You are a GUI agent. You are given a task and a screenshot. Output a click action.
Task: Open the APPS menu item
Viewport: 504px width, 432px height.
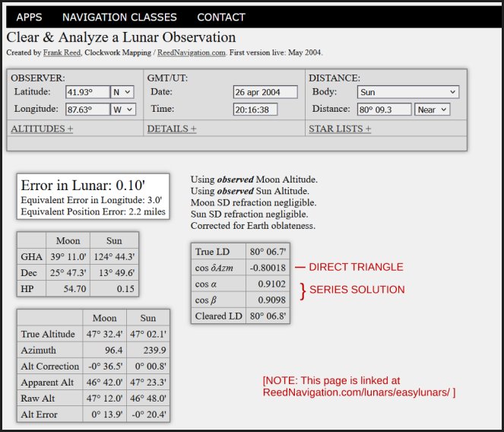click(x=30, y=17)
